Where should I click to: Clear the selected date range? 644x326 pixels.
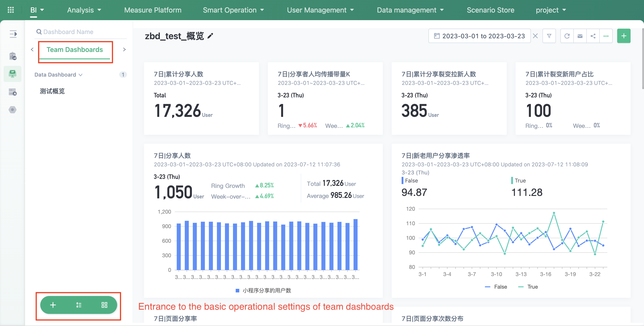[x=535, y=36]
